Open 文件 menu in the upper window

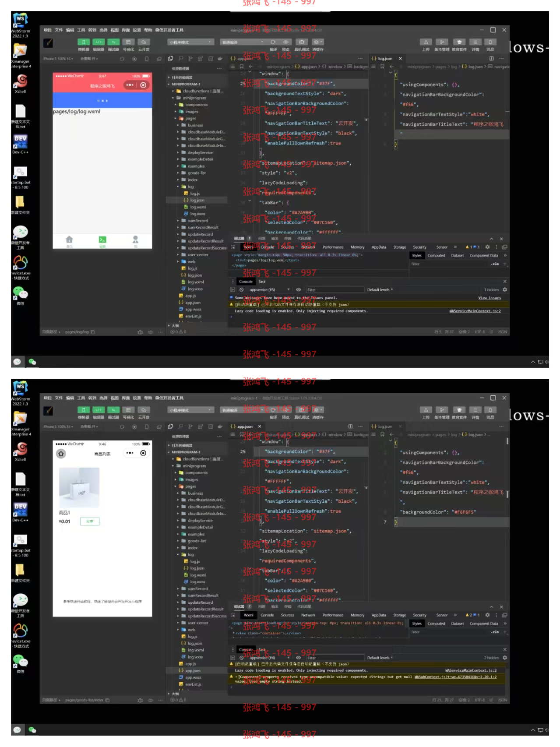click(x=59, y=30)
